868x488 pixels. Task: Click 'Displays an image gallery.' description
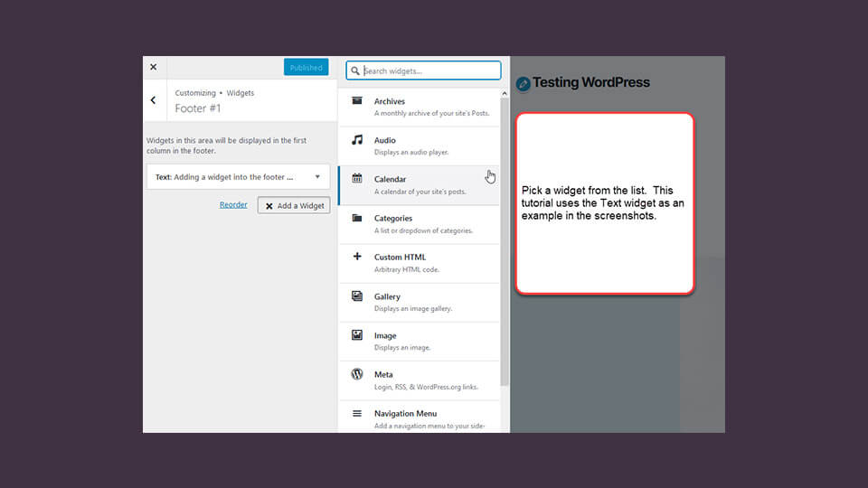pos(413,309)
